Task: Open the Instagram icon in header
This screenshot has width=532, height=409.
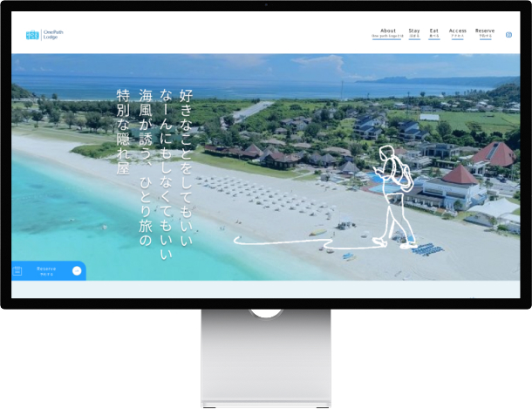Action: [x=508, y=34]
